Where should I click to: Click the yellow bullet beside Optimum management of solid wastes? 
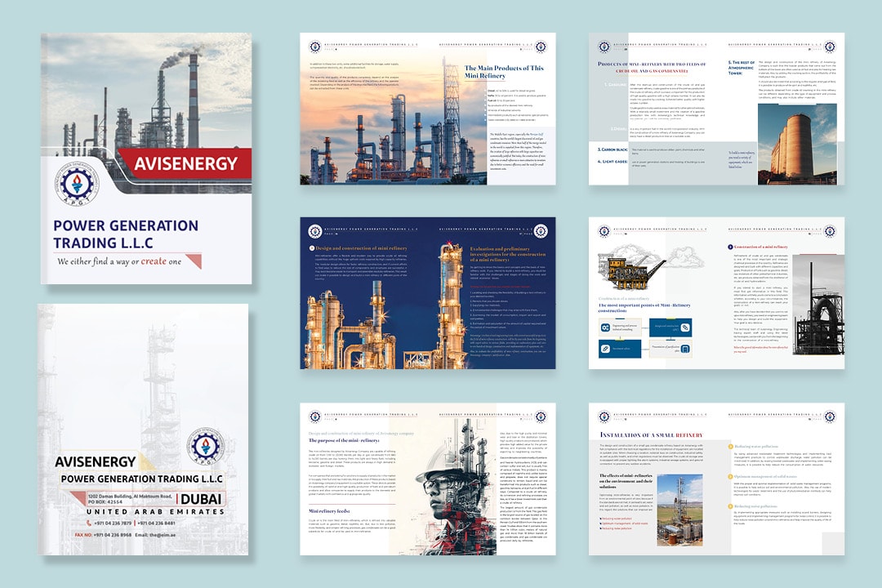point(731,476)
